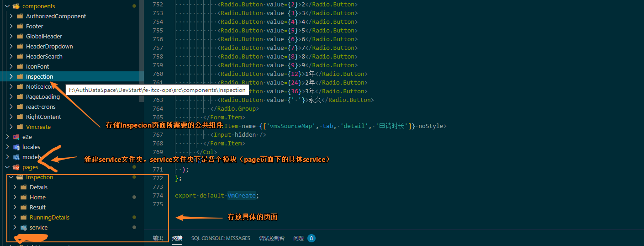The image size is (644, 246).
Task: Open the 问题 panel tab
Action: tap(298, 238)
